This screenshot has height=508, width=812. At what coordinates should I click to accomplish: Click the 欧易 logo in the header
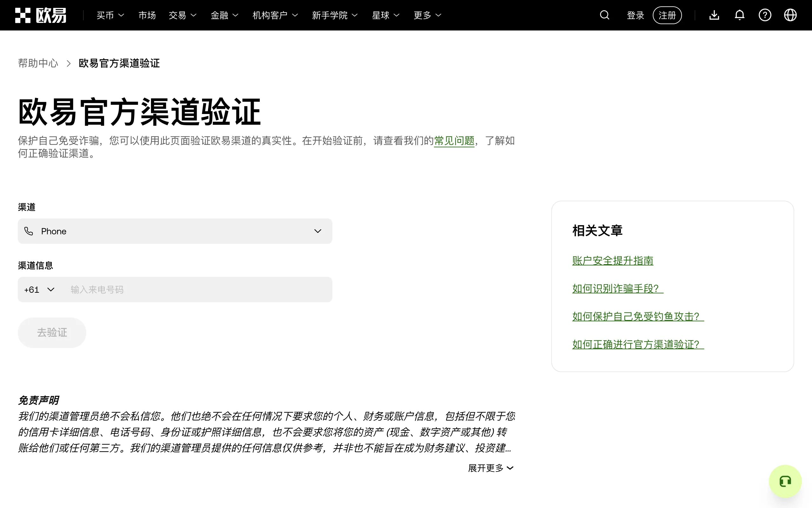tap(41, 15)
